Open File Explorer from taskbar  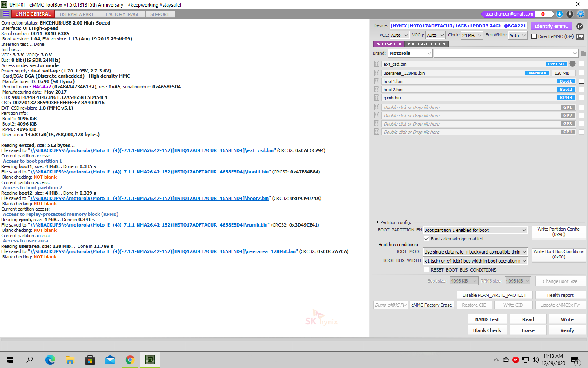click(x=70, y=360)
